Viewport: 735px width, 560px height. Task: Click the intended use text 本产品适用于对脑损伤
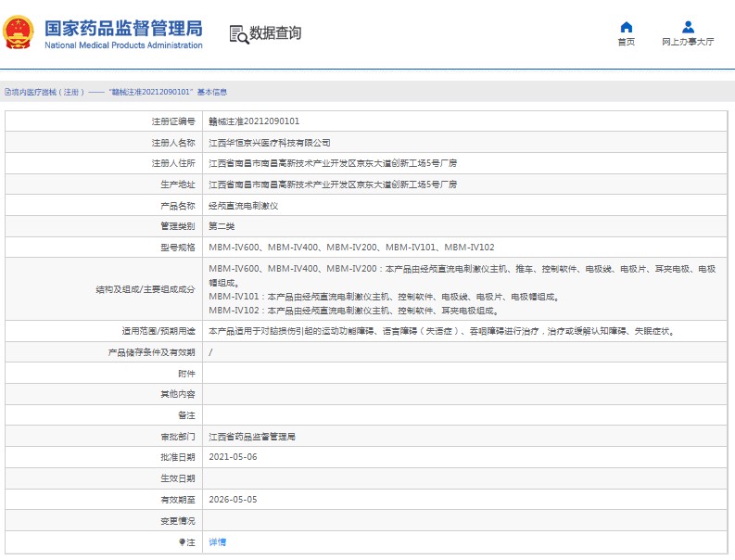(442, 331)
